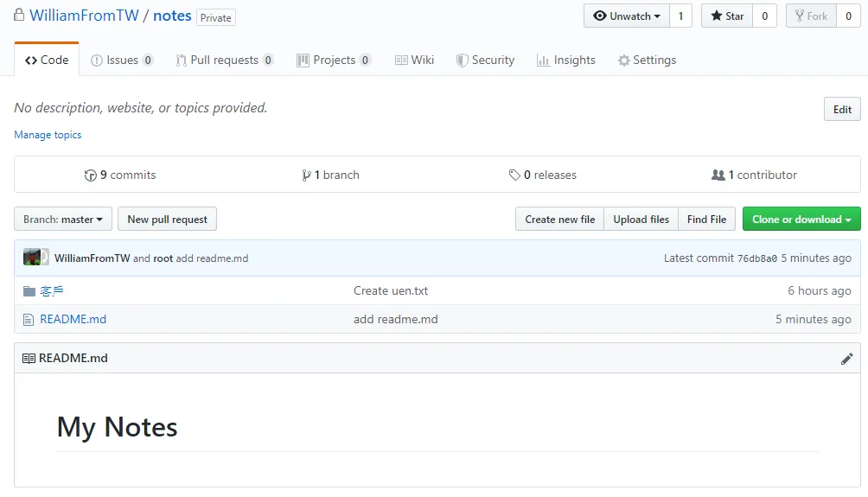Open repository Settings tab

(x=648, y=60)
